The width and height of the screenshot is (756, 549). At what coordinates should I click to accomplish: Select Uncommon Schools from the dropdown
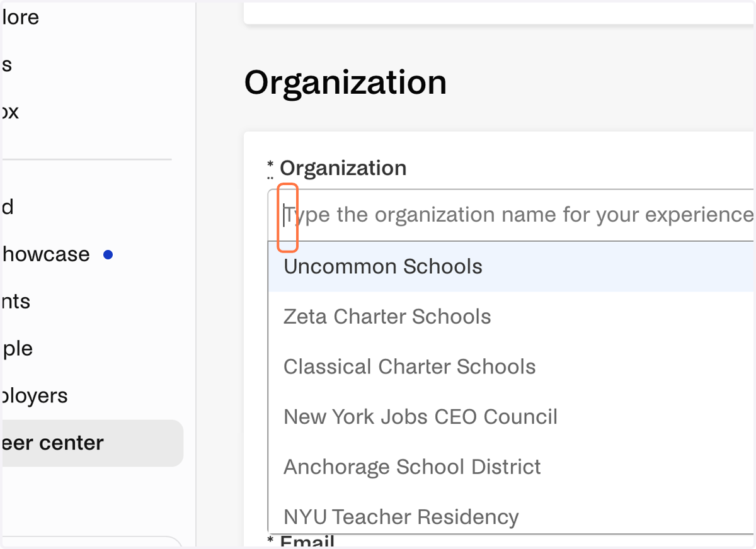pos(512,266)
